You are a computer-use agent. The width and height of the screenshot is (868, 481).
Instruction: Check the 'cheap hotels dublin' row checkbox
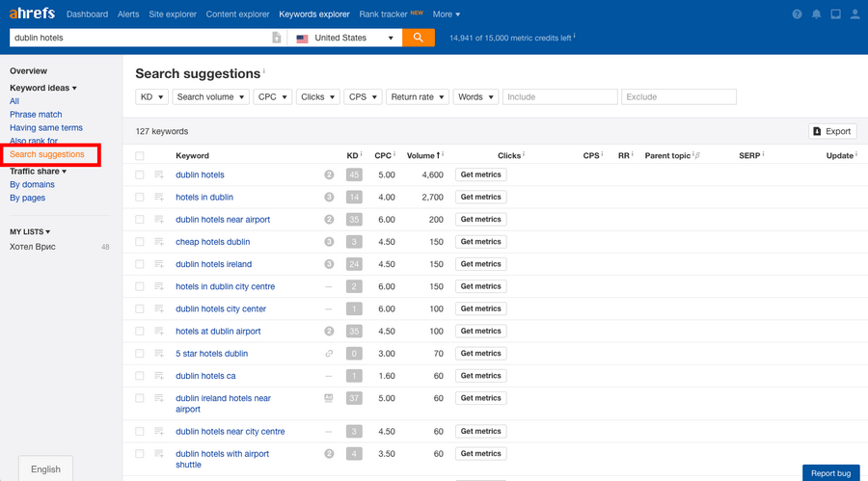click(140, 242)
